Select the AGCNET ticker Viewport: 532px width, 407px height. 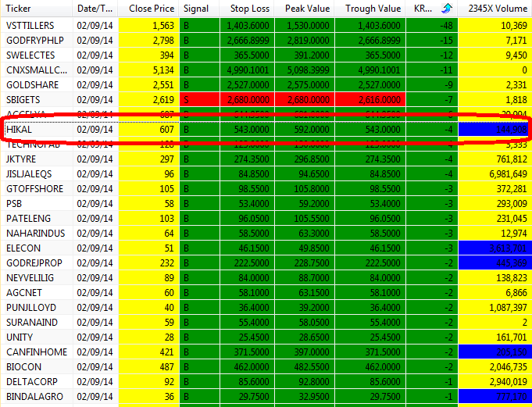point(24,293)
